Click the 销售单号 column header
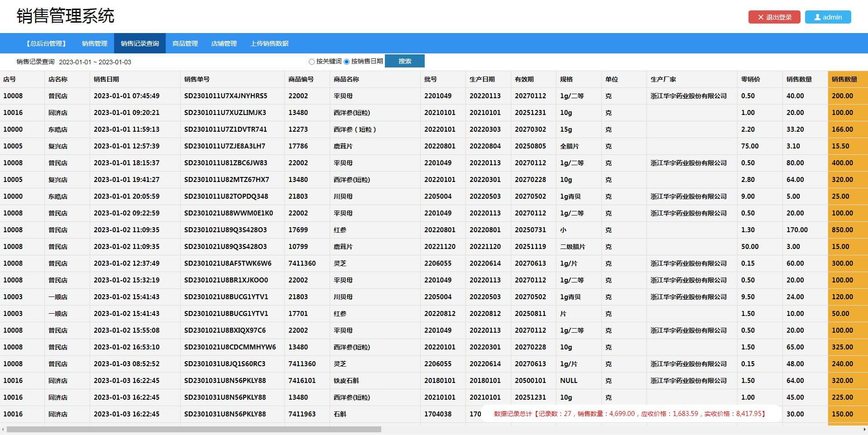Screen dimensions: 868x435 pos(197,79)
